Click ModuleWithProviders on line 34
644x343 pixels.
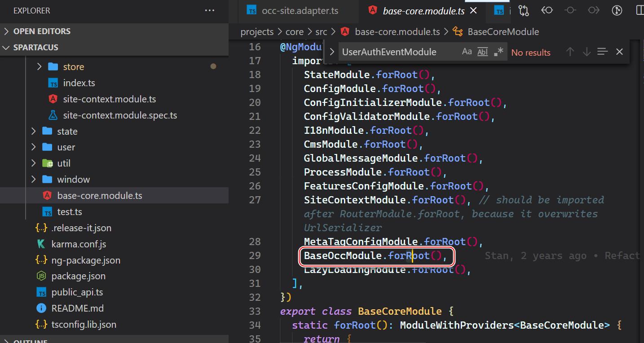456,325
